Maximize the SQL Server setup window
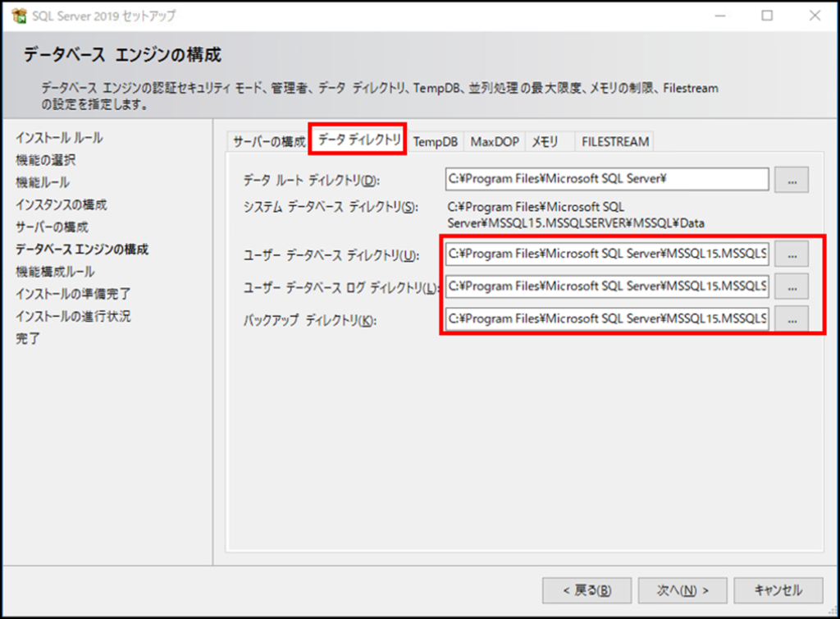The height and width of the screenshot is (619, 840). click(767, 16)
